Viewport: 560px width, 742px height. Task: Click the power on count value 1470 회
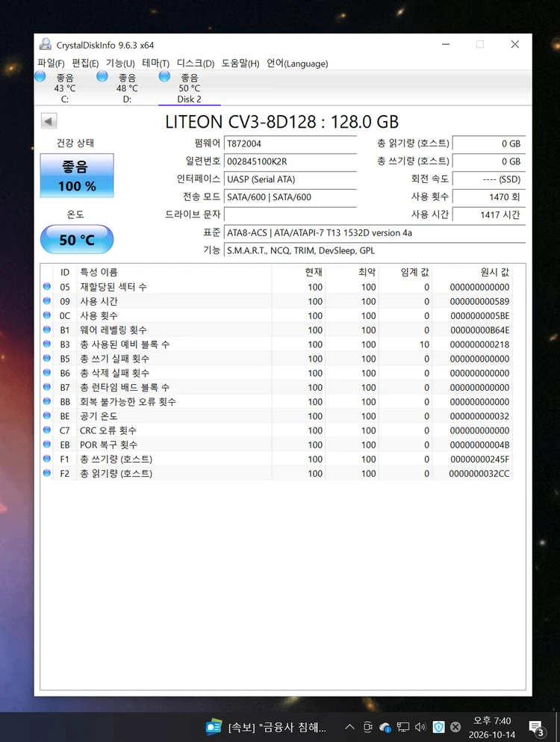pos(489,197)
